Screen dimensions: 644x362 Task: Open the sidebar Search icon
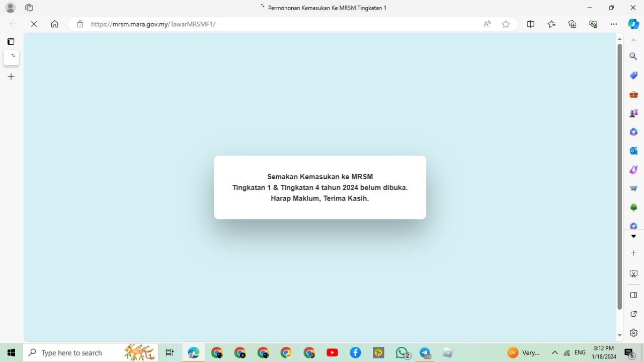point(633,56)
